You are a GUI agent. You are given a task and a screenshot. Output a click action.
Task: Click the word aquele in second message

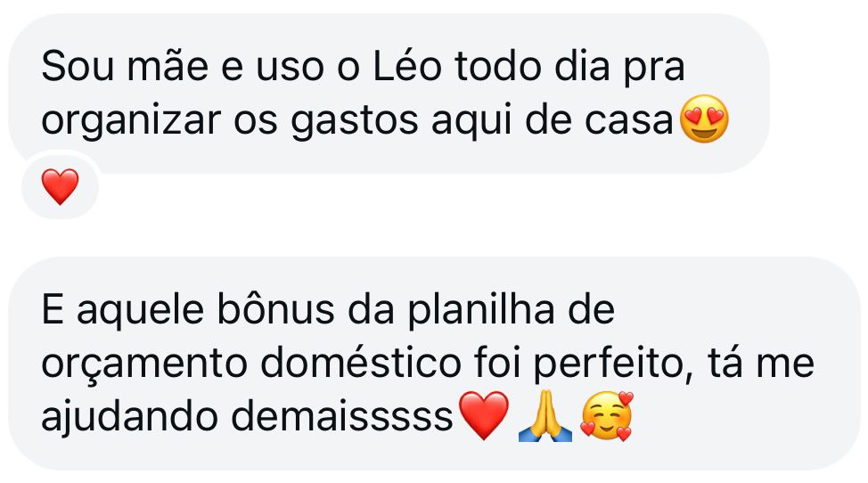(141, 312)
